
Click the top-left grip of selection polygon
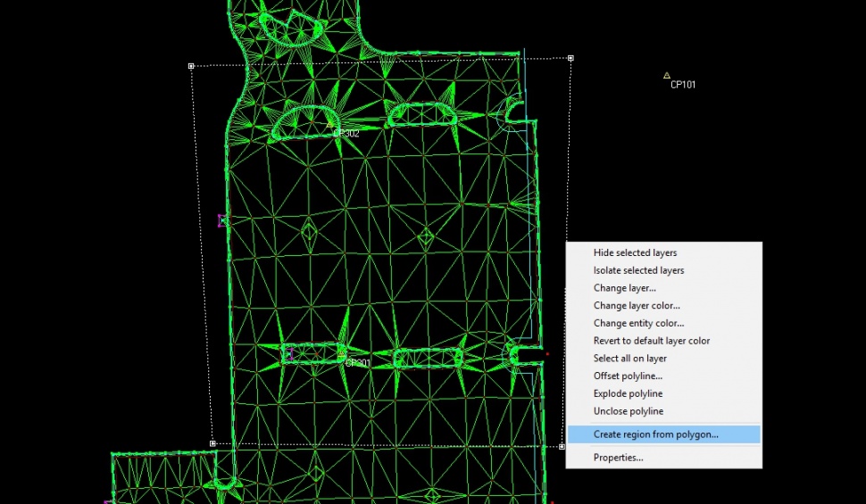191,66
